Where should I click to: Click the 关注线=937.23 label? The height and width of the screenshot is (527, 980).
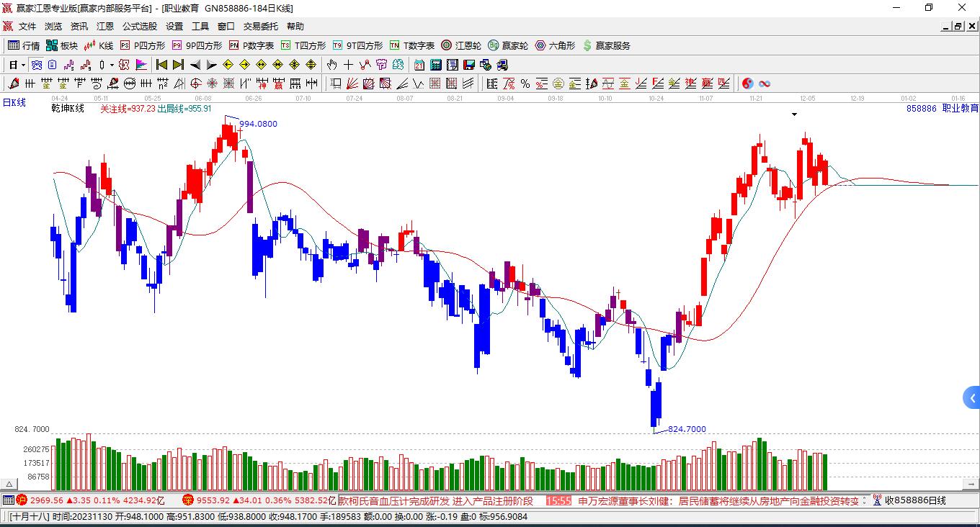click(x=128, y=109)
